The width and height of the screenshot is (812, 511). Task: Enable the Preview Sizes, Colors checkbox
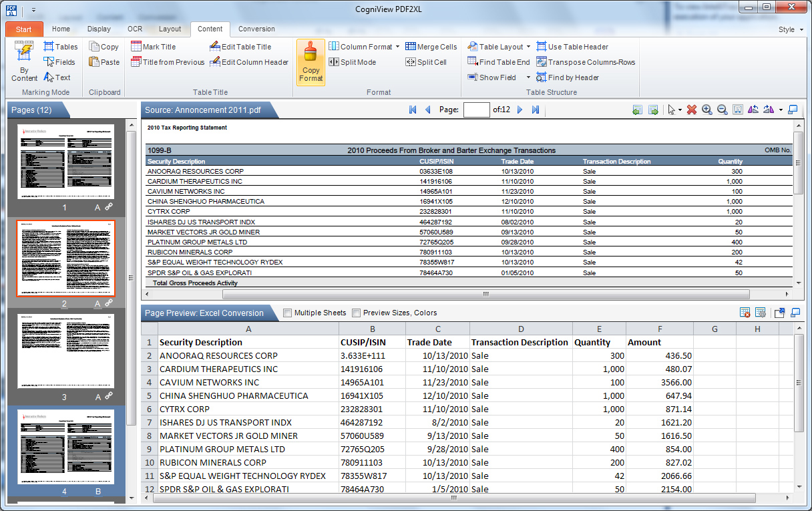pyautogui.click(x=356, y=313)
